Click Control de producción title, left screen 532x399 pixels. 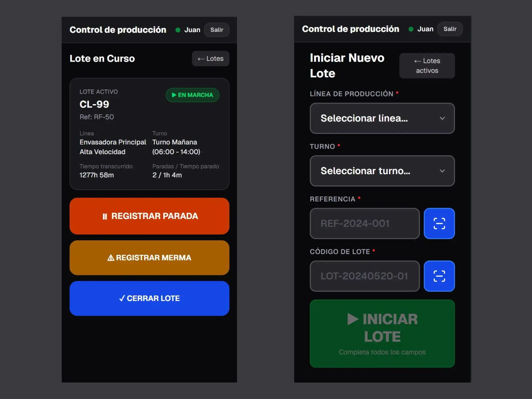tap(118, 30)
